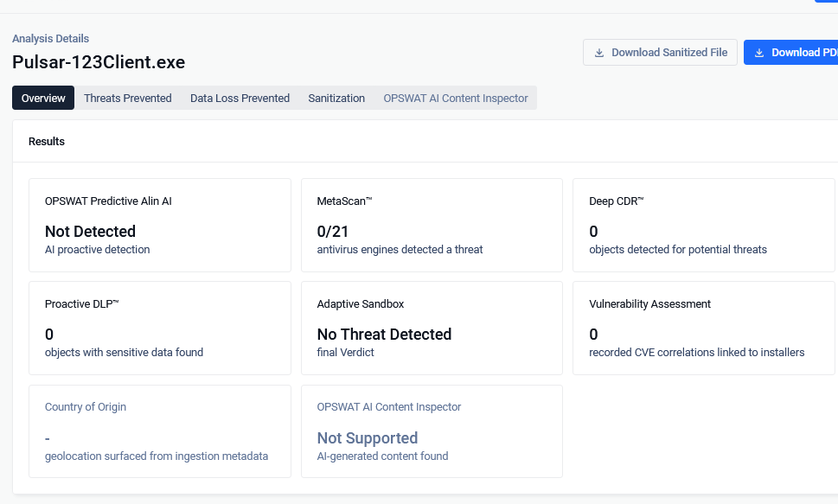838x504 pixels.
Task: Select the Overview tab
Action: click(43, 98)
